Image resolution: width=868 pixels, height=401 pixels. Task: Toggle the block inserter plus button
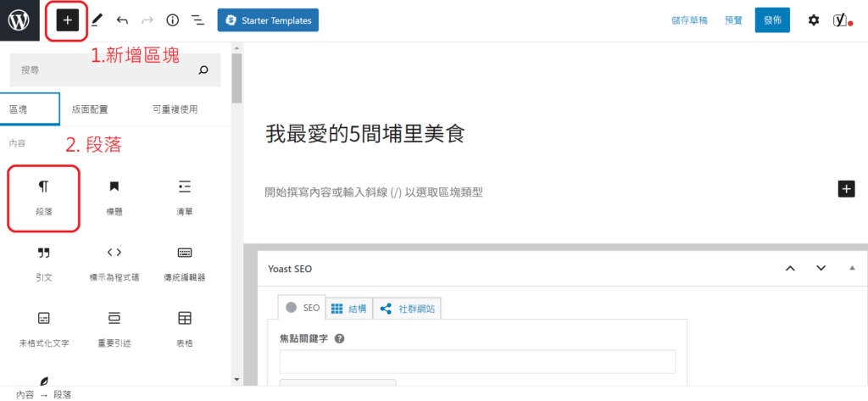(x=68, y=20)
